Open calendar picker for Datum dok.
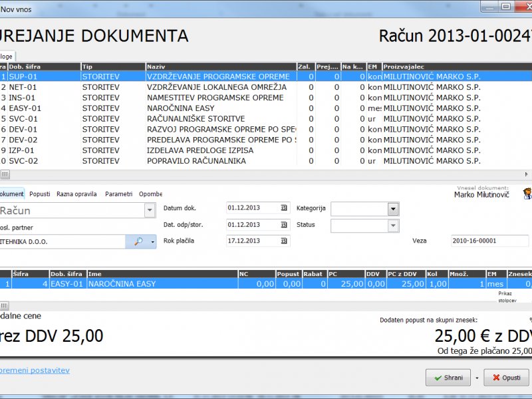The width and height of the screenshot is (532, 399). (x=284, y=208)
